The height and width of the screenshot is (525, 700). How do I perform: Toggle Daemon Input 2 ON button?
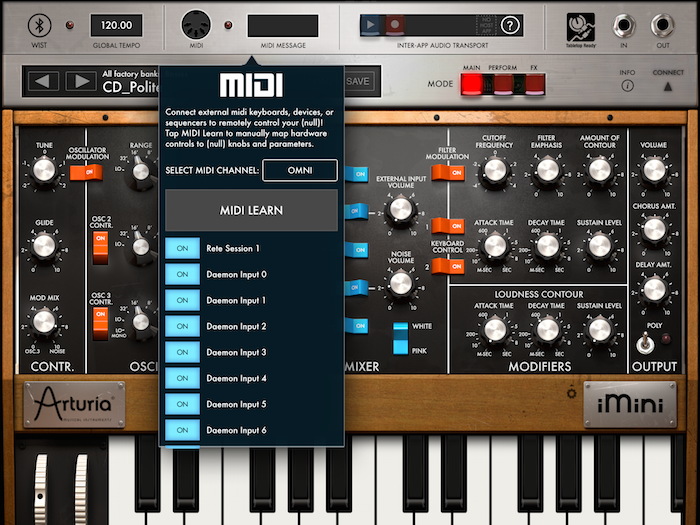(182, 326)
